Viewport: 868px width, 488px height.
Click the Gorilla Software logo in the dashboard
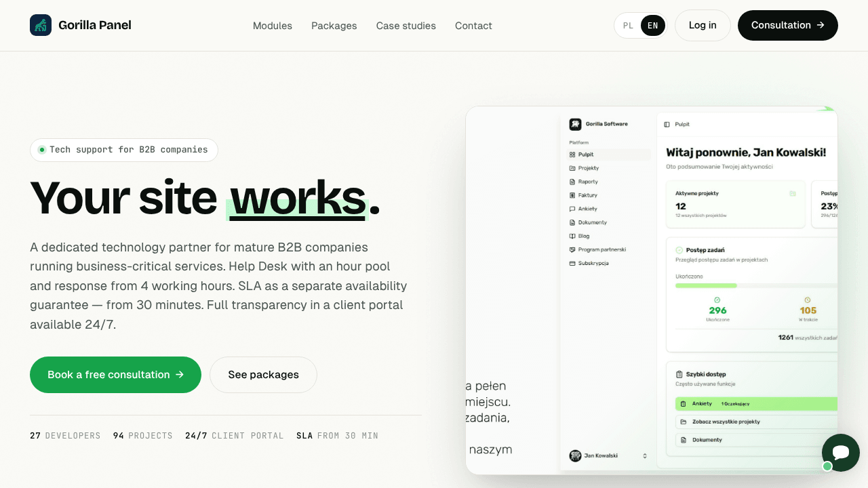coord(575,124)
